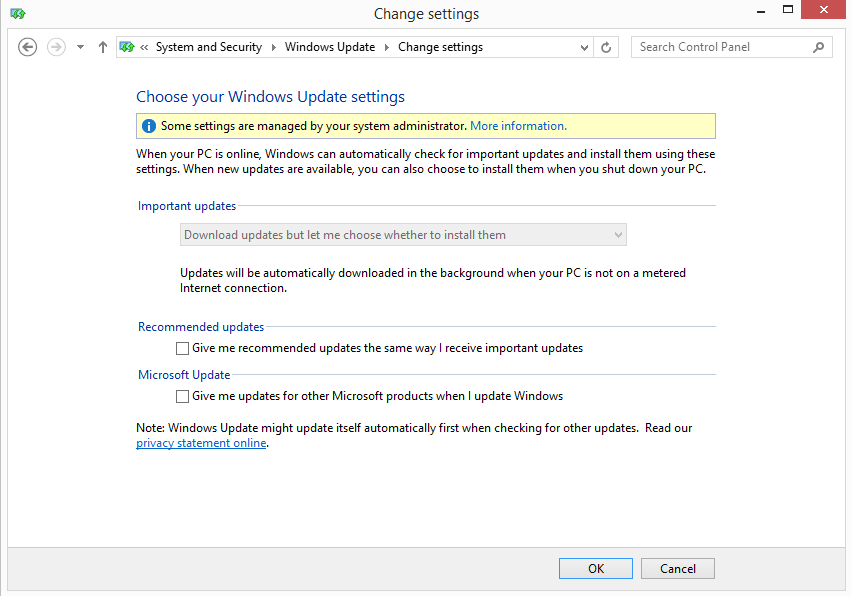Go up one level with the Up arrow

click(103, 47)
